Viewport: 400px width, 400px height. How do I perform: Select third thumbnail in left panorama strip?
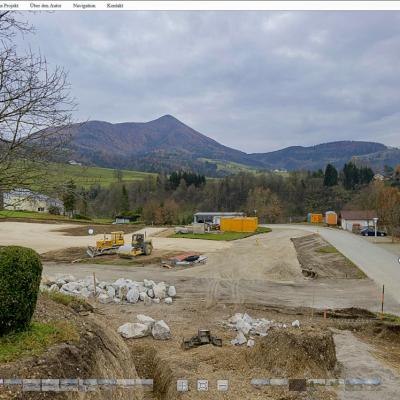tap(50, 385)
